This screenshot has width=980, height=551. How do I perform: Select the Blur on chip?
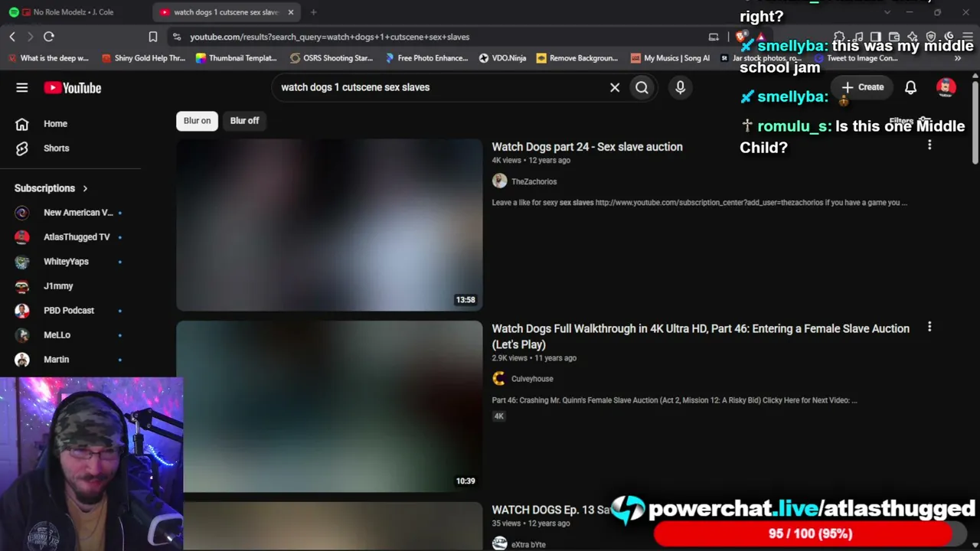197,121
